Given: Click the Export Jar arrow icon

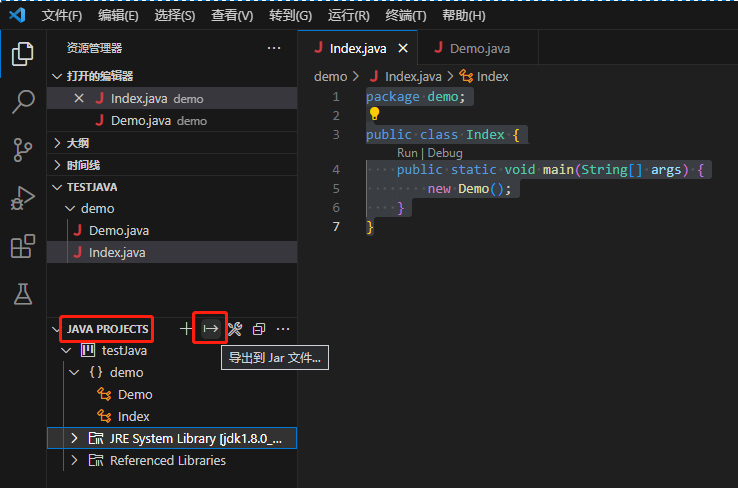Looking at the screenshot, I should click(210, 329).
